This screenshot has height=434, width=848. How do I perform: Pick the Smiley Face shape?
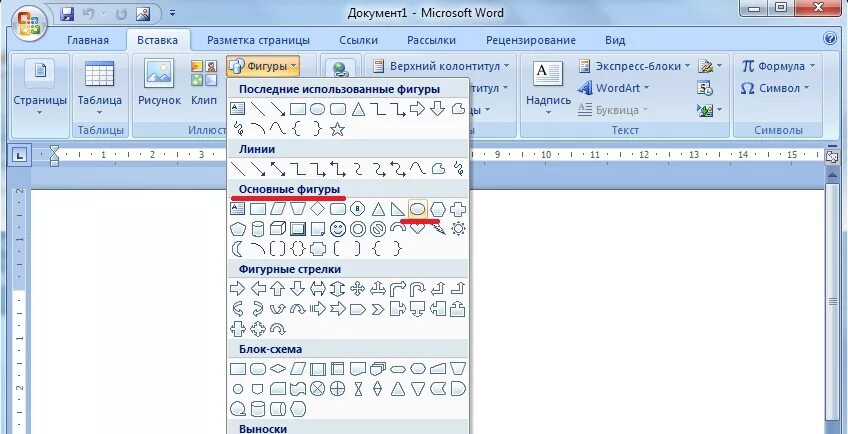[337, 229]
